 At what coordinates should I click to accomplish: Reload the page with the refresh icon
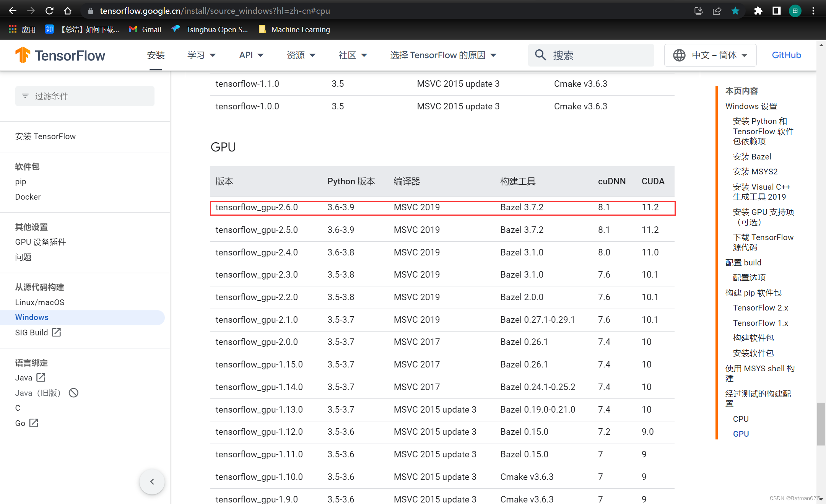49,11
